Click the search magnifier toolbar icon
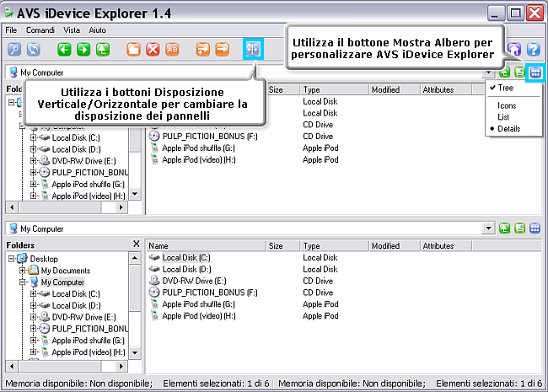Image resolution: width=548 pixels, height=392 pixels. [14, 49]
